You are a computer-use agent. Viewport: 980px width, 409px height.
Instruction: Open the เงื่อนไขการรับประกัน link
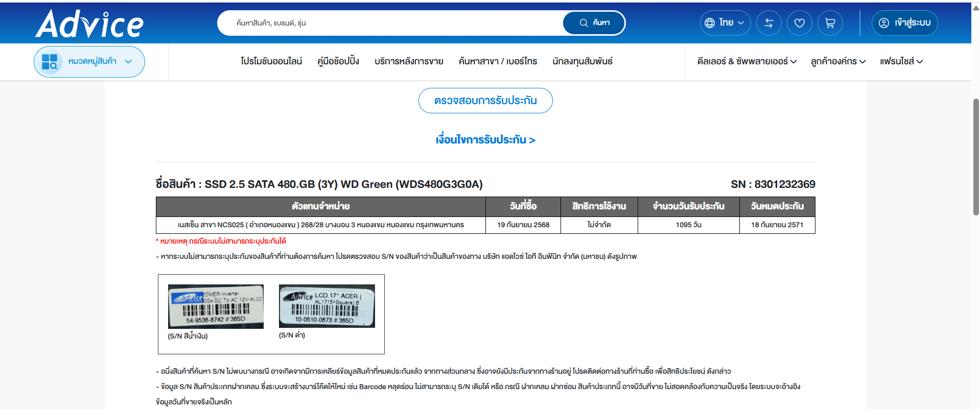coord(485,140)
